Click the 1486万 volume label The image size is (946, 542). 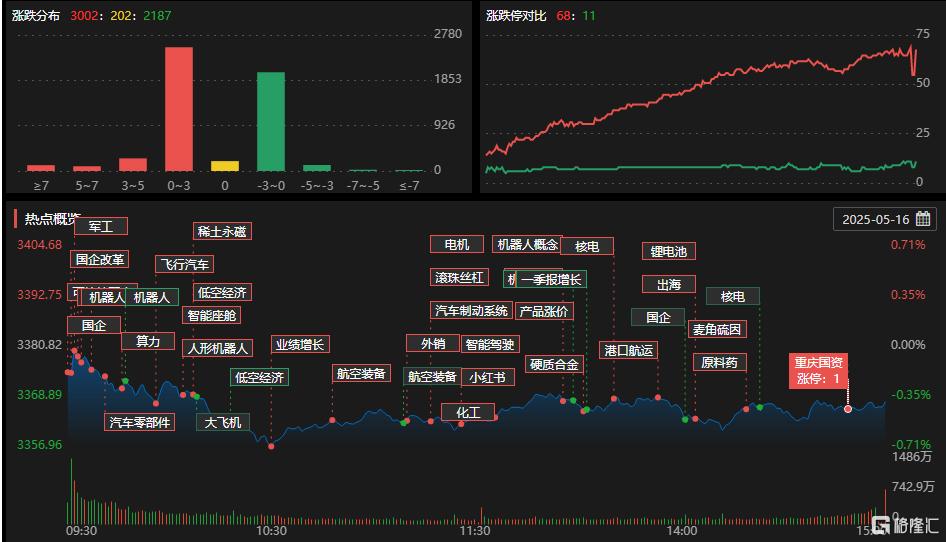click(912, 457)
